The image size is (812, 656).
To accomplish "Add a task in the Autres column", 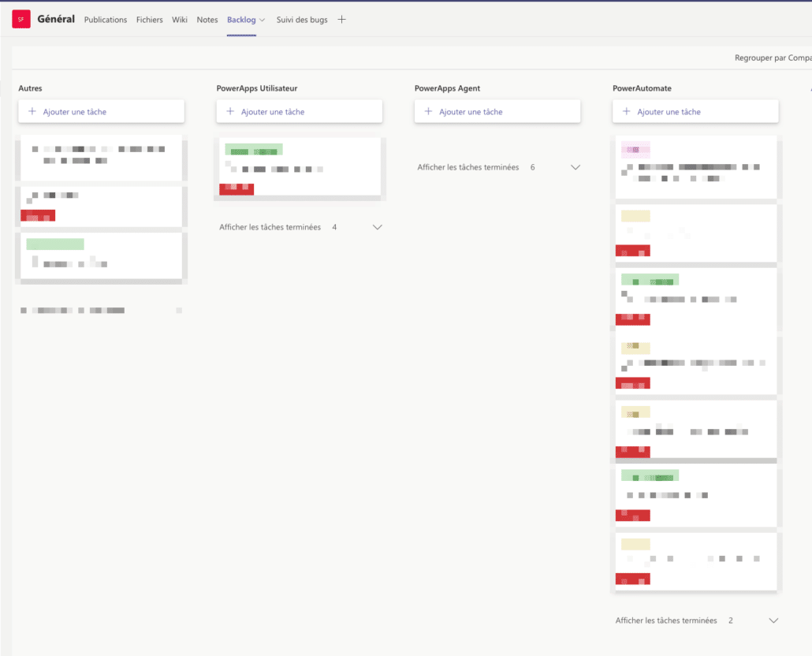I will 102,111.
